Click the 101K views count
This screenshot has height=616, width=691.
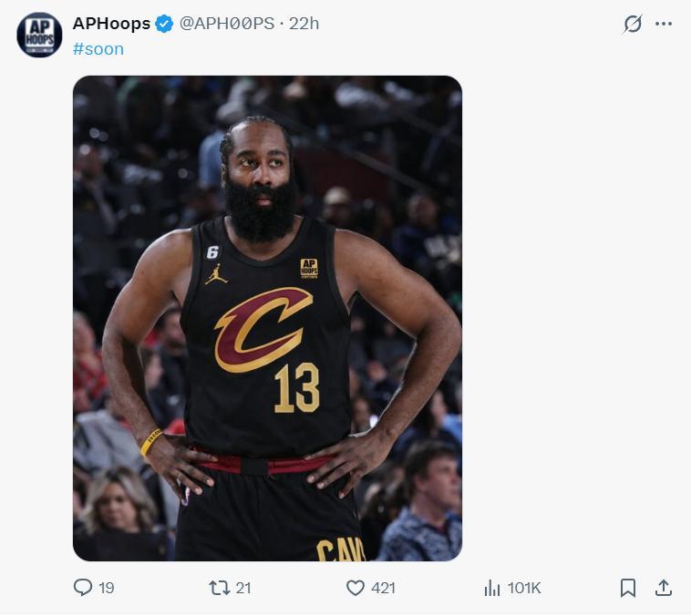524,588
